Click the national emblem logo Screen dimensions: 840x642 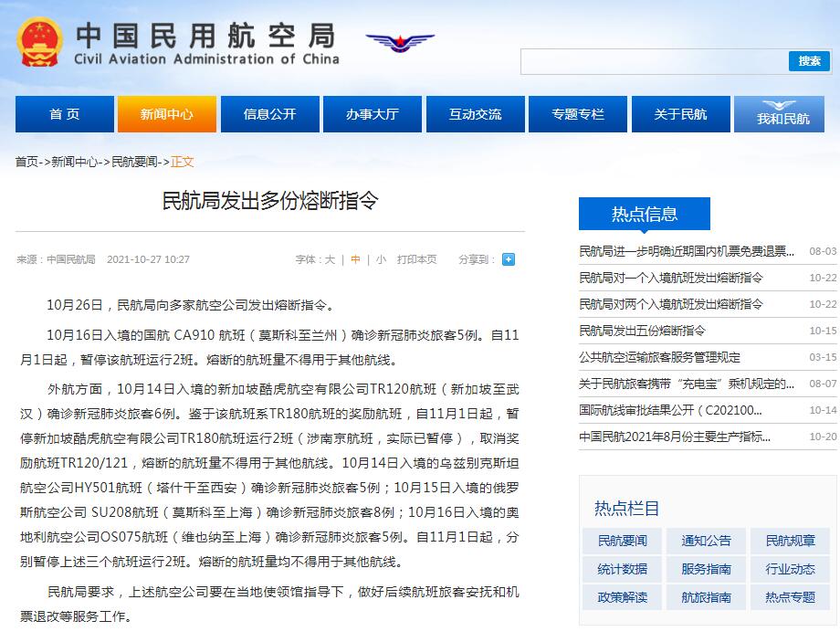(x=40, y=42)
